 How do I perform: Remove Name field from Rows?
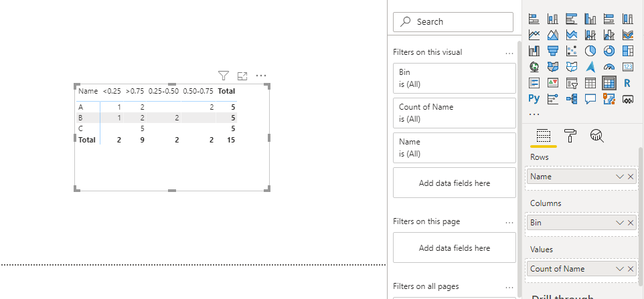[x=631, y=177]
